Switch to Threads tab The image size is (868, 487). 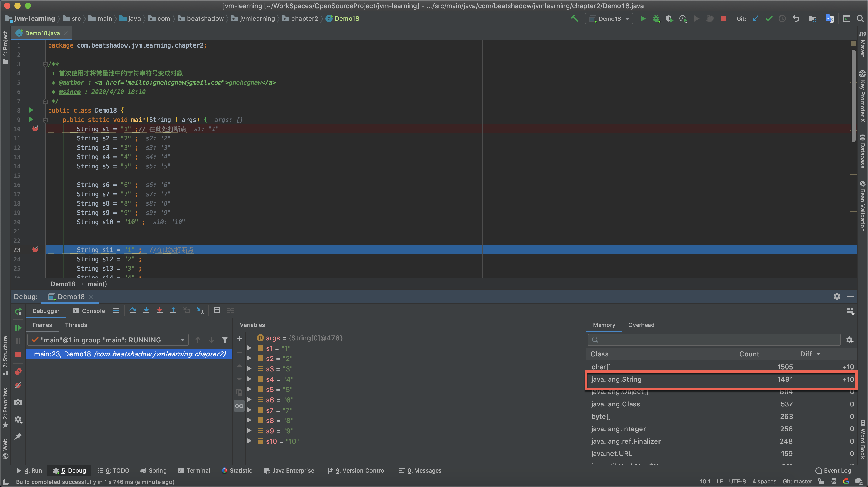pos(76,325)
